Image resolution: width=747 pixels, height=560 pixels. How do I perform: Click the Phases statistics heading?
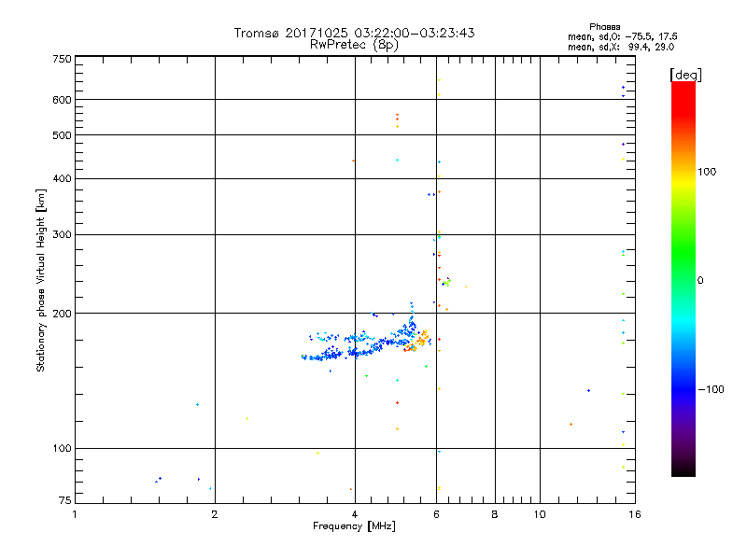[x=604, y=27]
